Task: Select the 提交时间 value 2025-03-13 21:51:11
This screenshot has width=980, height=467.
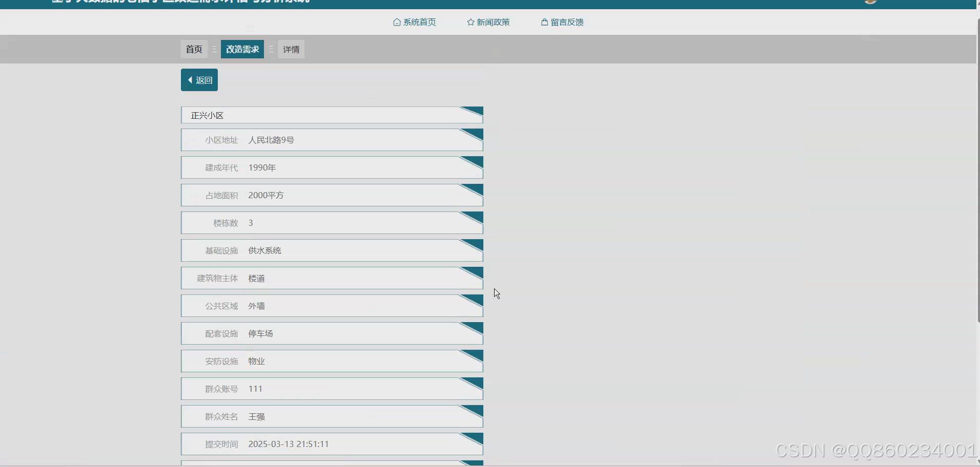Action: [x=289, y=444]
